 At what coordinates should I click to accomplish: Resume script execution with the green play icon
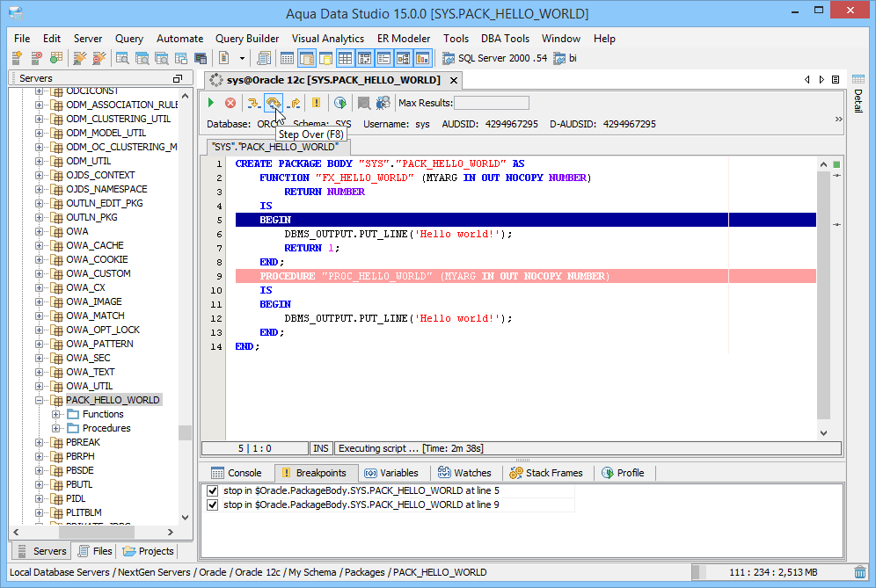coord(210,103)
